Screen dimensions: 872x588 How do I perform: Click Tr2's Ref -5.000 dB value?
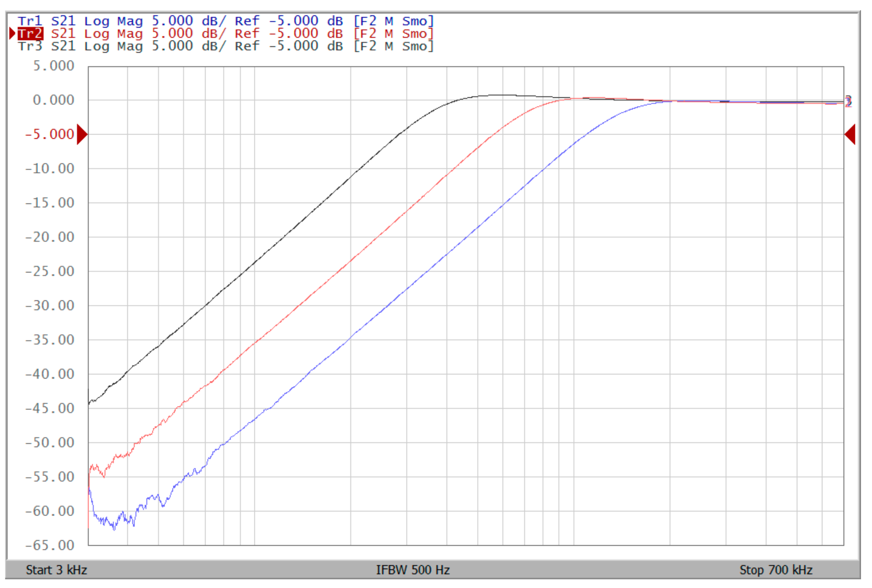pos(289,33)
